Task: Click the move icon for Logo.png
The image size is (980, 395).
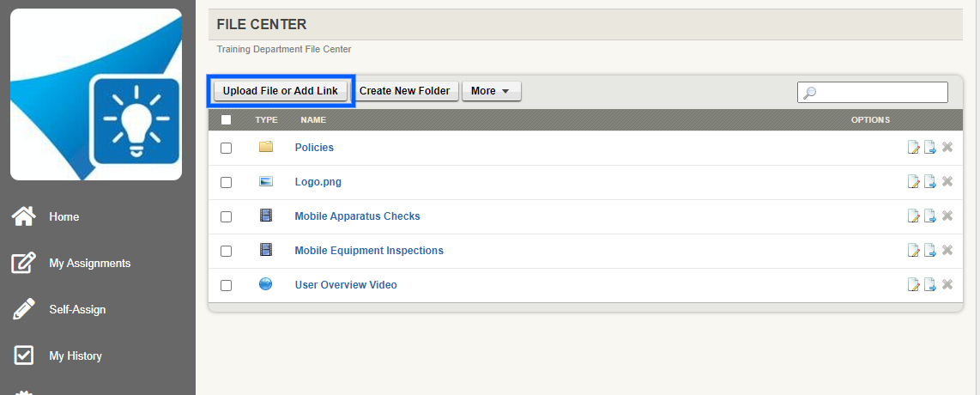Action: pos(930,182)
